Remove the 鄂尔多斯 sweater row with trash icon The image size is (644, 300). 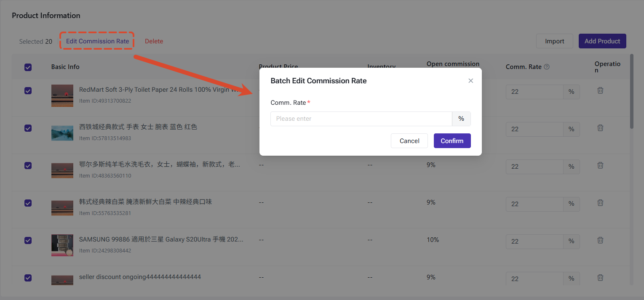click(600, 165)
